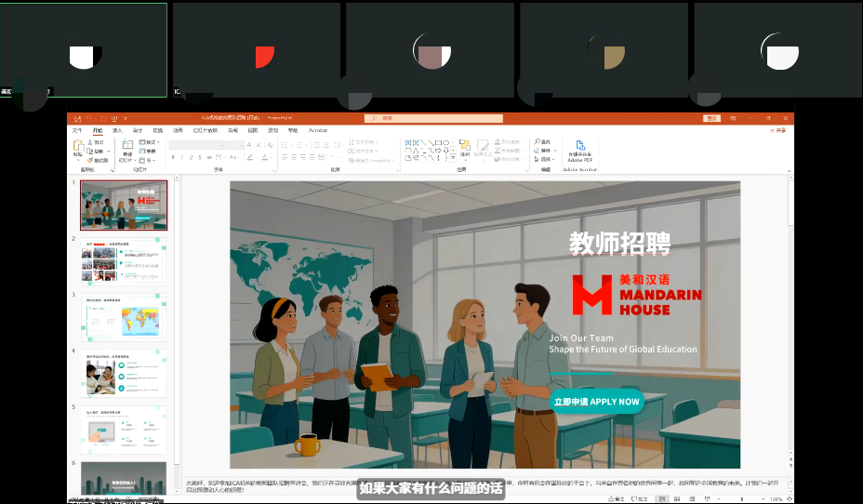Toggle Notes pane in status bar
The image size is (863, 504).
click(x=616, y=499)
